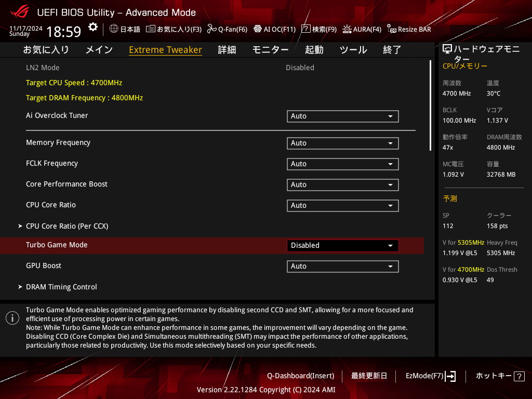Expand CPU Core Ratio (Per CCX) submenu

[67, 226]
